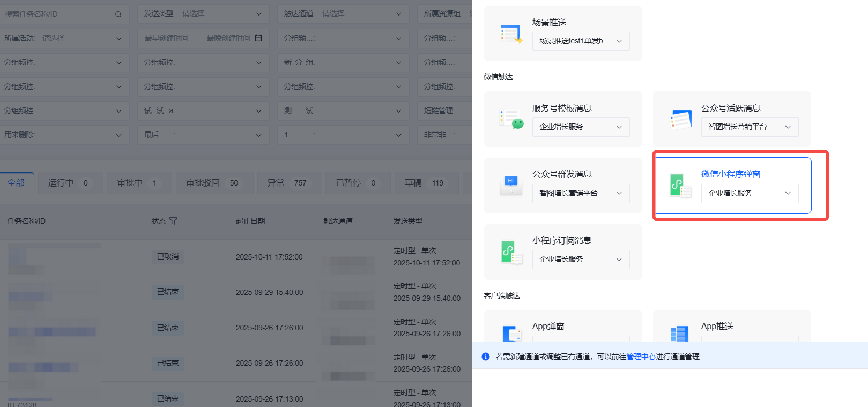Follow the 管理中心 link
868x407 pixels.
point(641,357)
